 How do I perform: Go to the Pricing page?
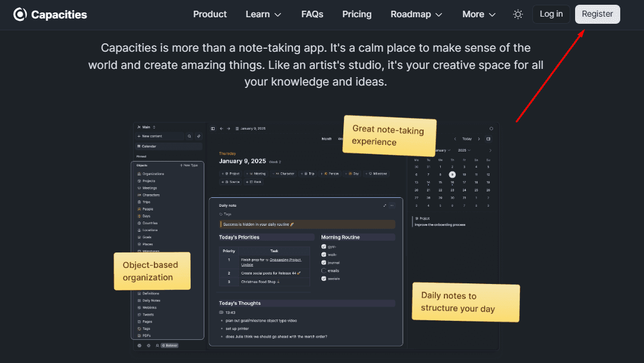tap(357, 14)
